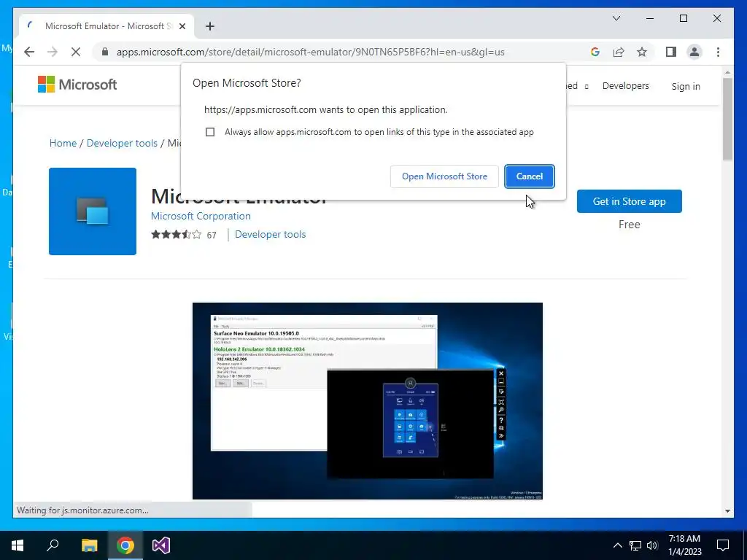Open the Chrome three-dot menu
Image resolution: width=747 pixels, height=560 pixels.
point(718,52)
